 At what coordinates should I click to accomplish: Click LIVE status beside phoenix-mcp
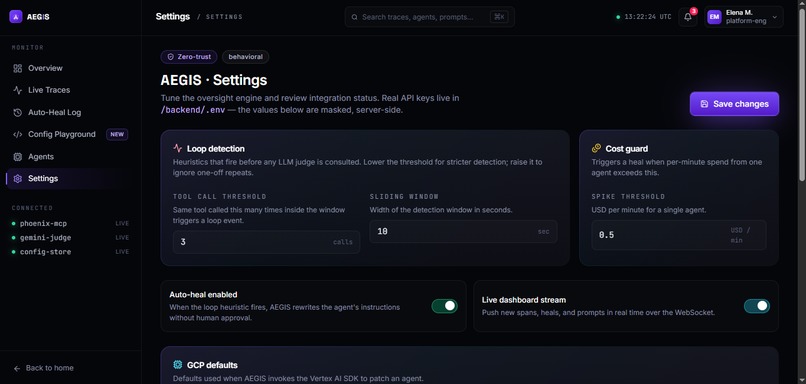122,224
